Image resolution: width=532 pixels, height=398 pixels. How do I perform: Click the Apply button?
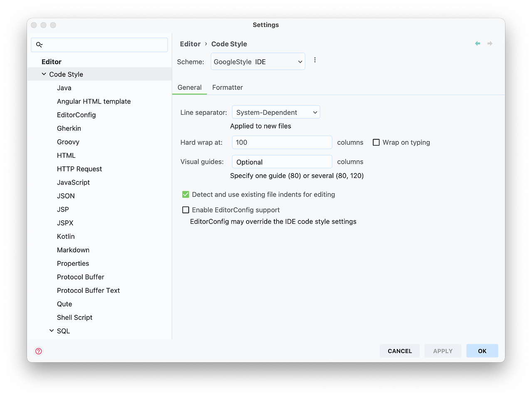coord(443,351)
